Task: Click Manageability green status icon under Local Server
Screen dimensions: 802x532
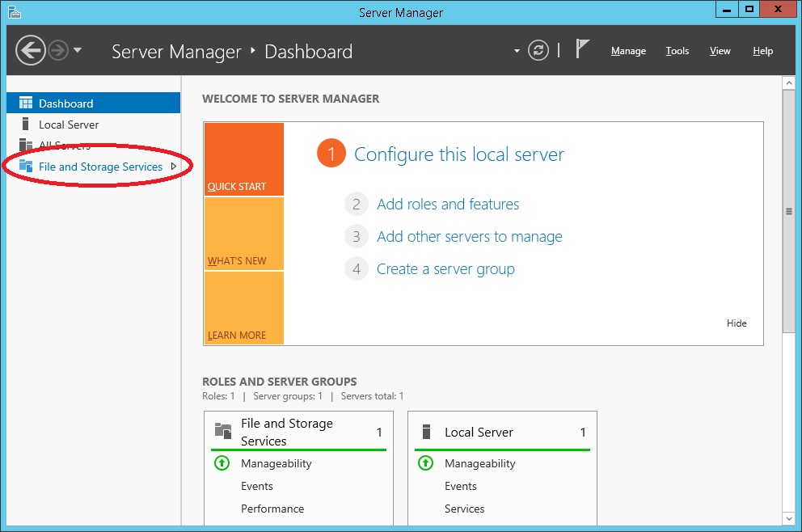Action: [426, 463]
